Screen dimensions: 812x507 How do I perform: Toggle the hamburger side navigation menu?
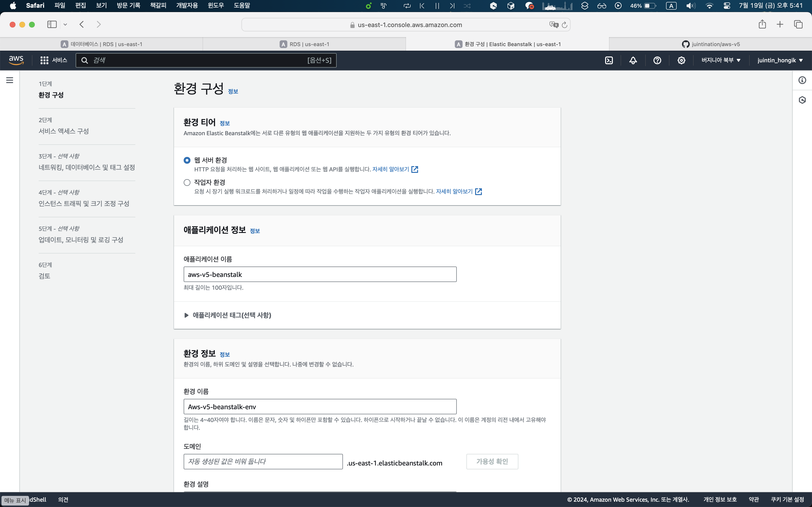tap(10, 80)
